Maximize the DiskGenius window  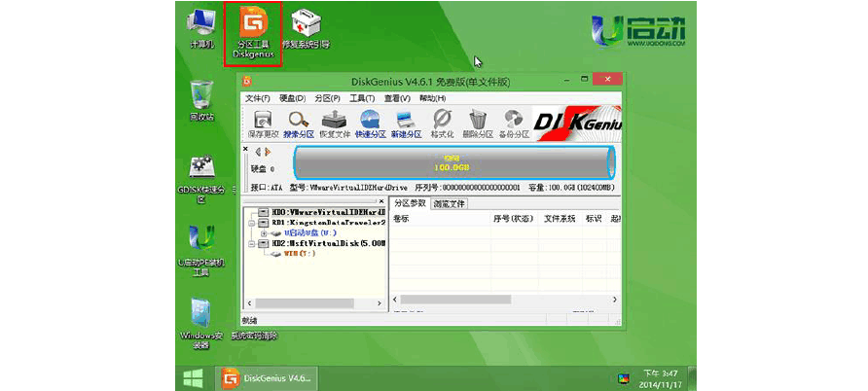point(584,79)
